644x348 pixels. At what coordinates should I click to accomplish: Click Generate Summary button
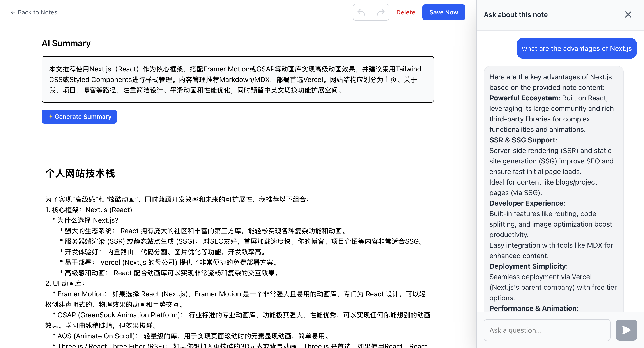pyautogui.click(x=79, y=117)
